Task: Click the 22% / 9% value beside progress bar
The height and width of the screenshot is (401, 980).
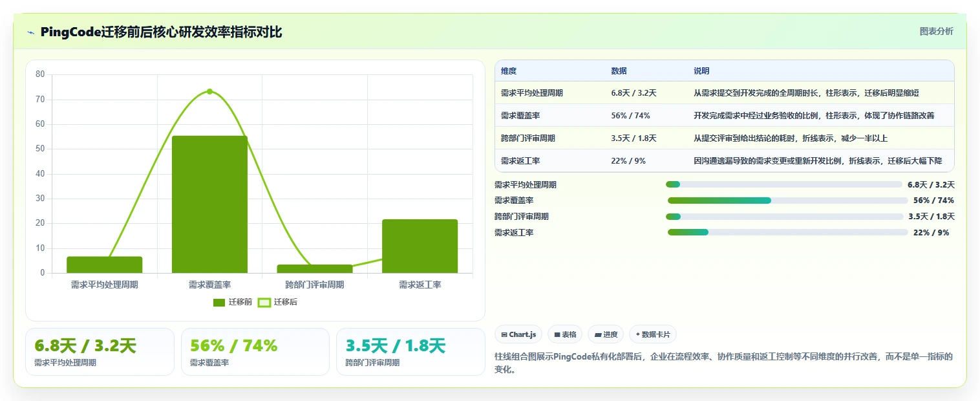Action: [x=931, y=233]
